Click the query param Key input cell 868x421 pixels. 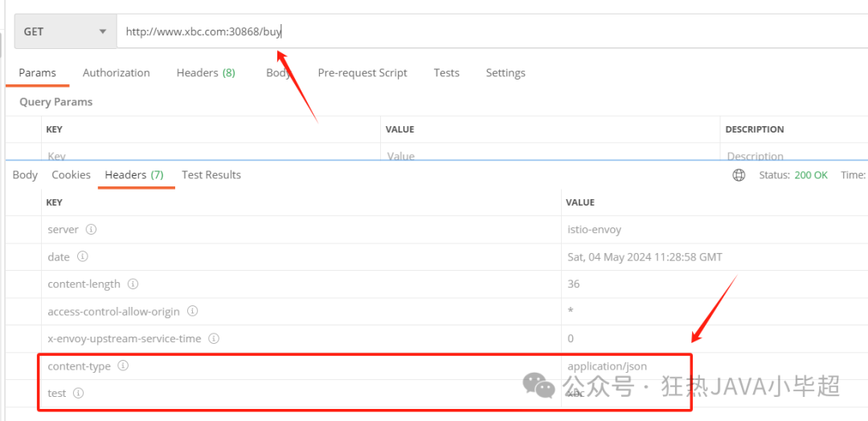[x=211, y=153]
